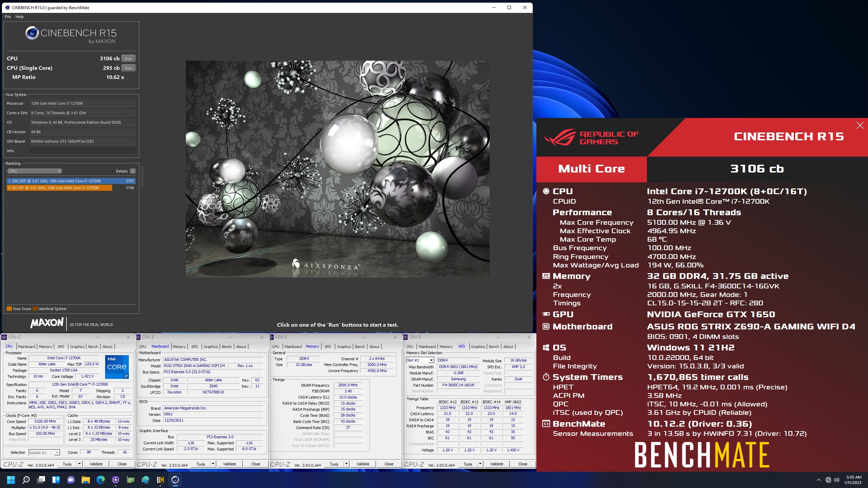Image resolution: width=868 pixels, height=488 pixels.
Task: Open File Explorer from the taskbar
Action: coord(86,480)
